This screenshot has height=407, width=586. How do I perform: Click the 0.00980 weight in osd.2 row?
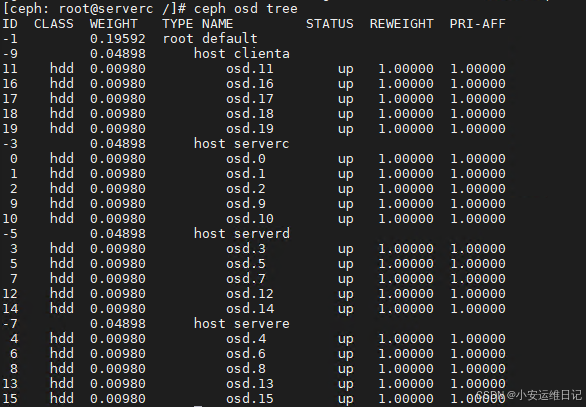pyautogui.click(x=118, y=189)
